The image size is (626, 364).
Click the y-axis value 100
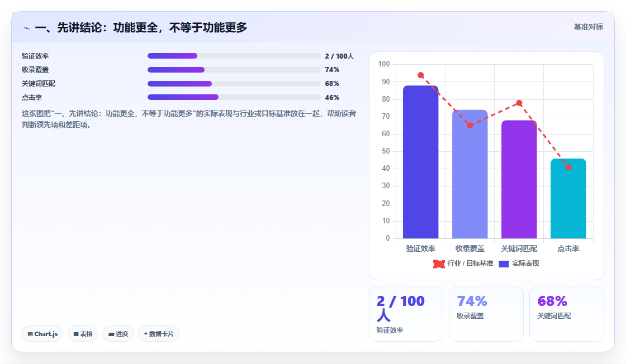point(383,64)
